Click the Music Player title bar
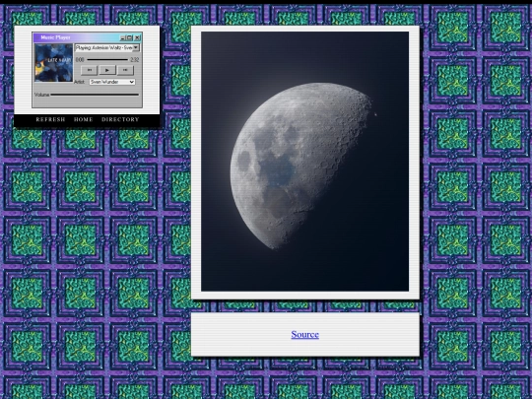The image size is (532, 399). click(x=88, y=37)
